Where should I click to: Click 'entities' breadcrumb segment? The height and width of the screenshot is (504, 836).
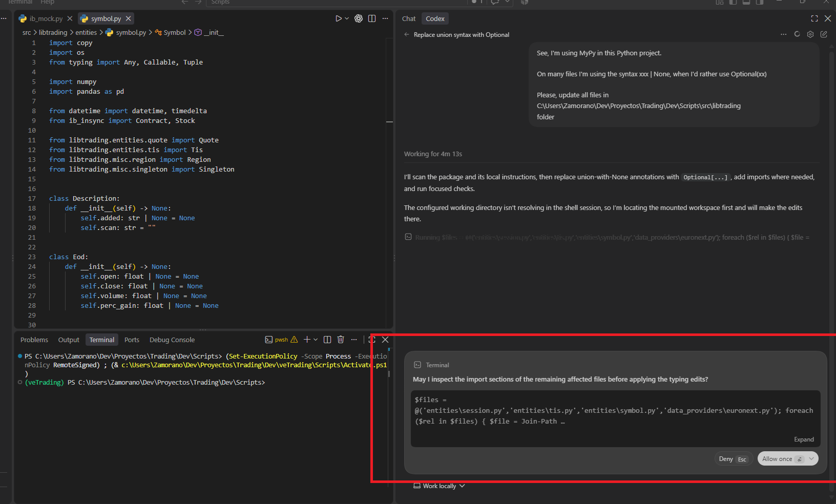coord(86,32)
